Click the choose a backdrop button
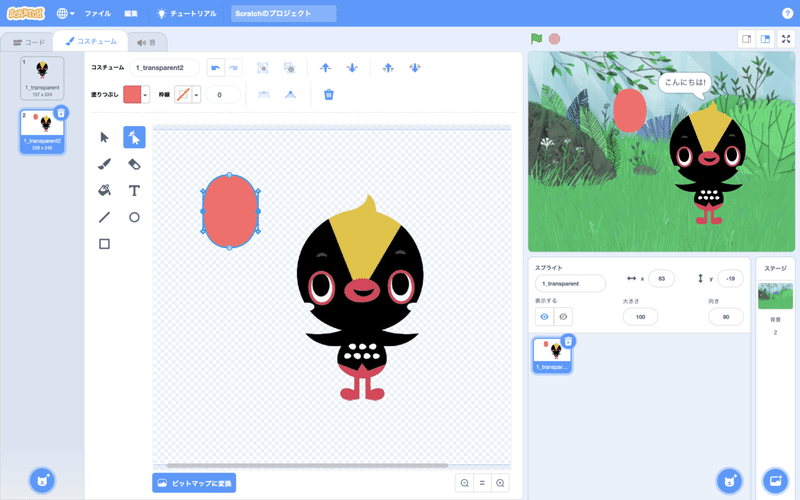Screen dimensions: 800x500 coord(776,480)
